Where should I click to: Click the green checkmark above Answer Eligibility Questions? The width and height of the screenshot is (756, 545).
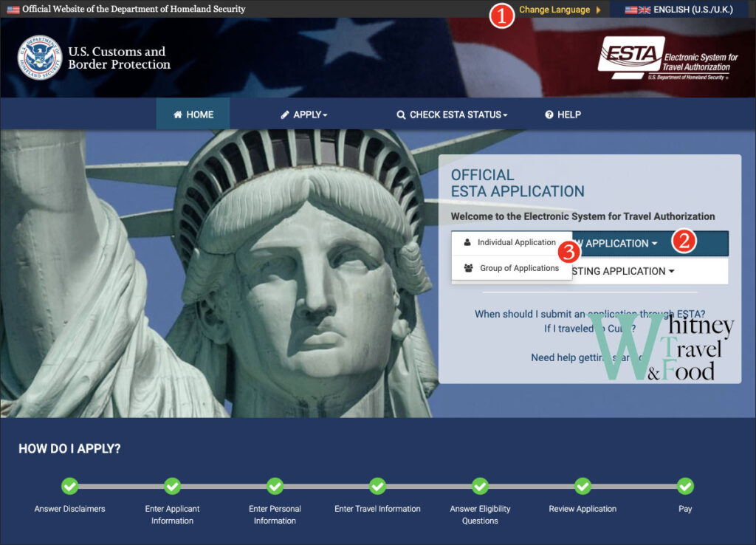pyautogui.click(x=480, y=486)
